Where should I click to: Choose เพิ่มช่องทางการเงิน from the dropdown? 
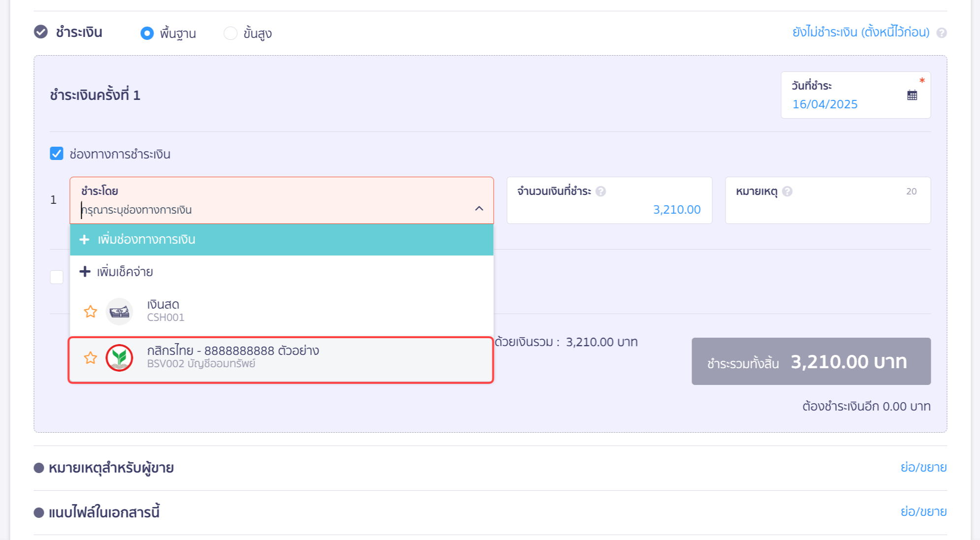pyautogui.click(x=282, y=240)
